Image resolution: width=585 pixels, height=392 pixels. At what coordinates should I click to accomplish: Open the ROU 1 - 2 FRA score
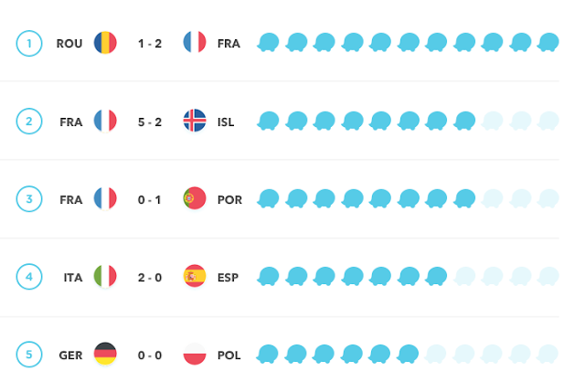[150, 43]
